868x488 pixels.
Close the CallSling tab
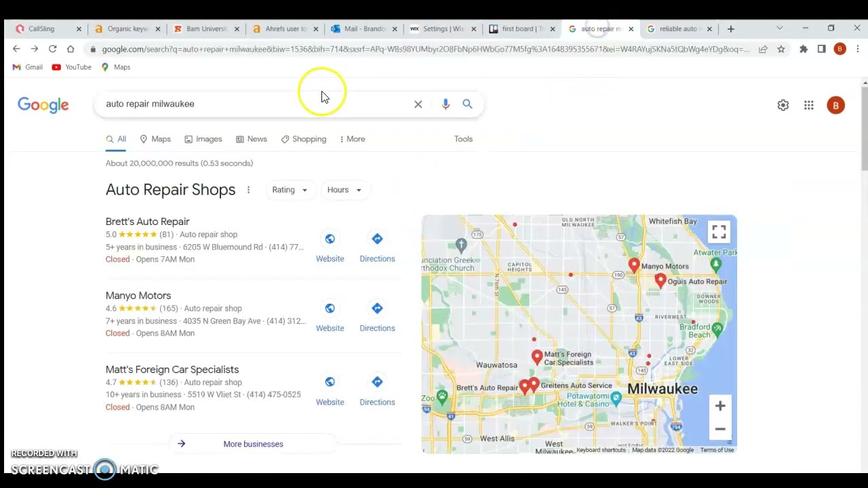click(79, 28)
